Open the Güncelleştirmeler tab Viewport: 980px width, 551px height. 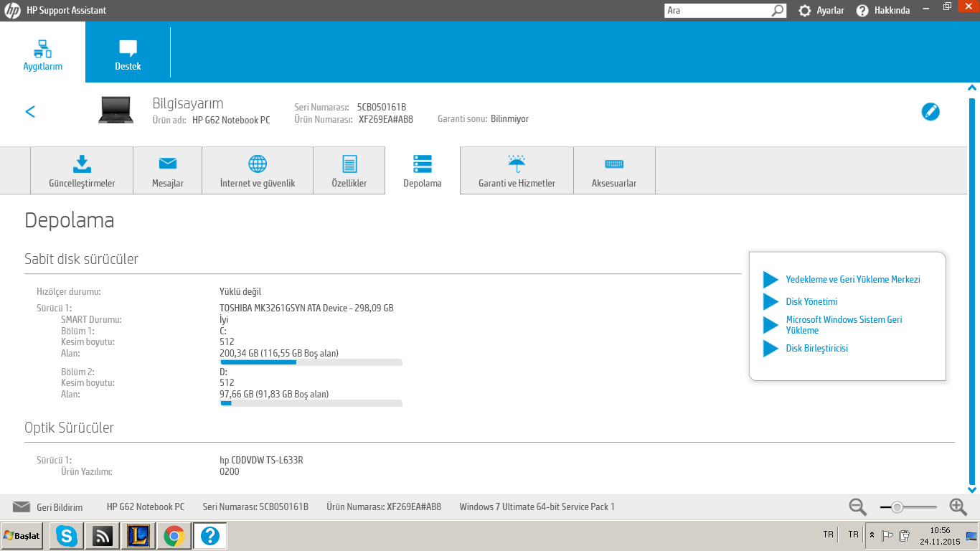tap(82, 171)
